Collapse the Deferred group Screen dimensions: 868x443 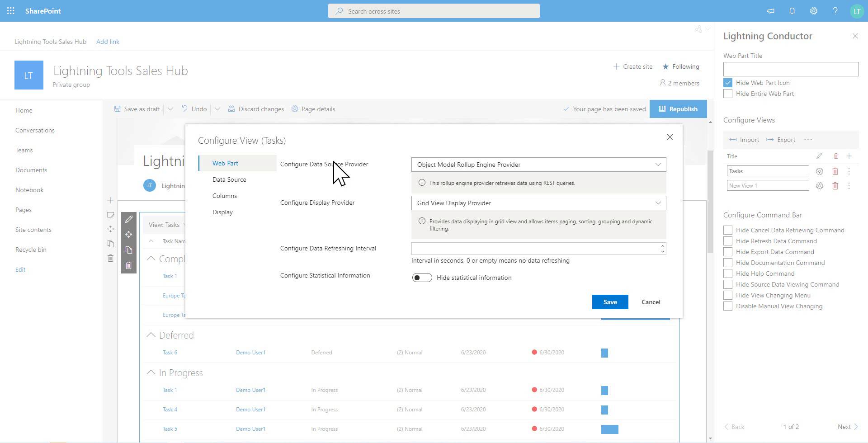[x=151, y=335]
